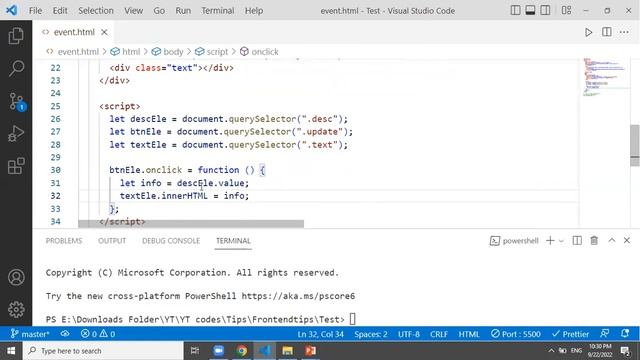The height and width of the screenshot is (360, 640).
Task: Kill terminal with trash icon
Action: [x=594, y=241]
